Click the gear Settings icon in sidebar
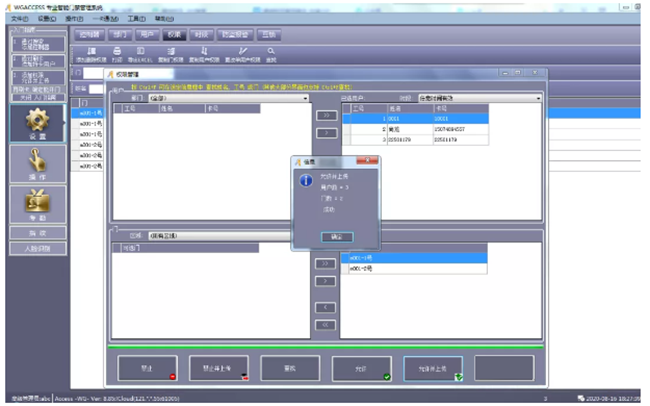Viewport: 650px width, 406px height. (x=34, y=124)
